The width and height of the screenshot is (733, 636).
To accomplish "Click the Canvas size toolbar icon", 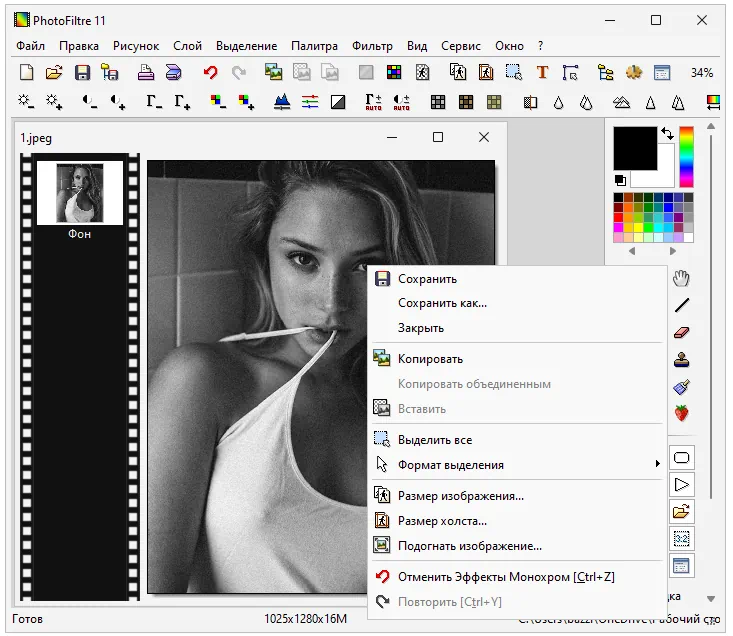I will (486, 72).
